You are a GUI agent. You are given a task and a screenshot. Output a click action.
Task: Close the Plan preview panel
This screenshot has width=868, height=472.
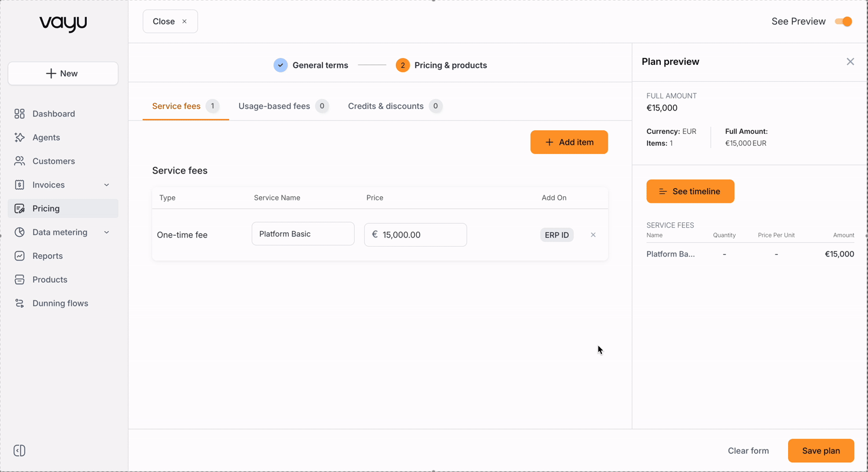[x=850, y=61]
